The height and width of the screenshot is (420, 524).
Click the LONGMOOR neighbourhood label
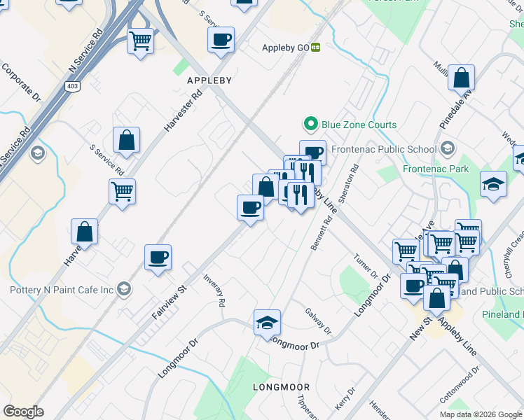[x=282, y=387]
